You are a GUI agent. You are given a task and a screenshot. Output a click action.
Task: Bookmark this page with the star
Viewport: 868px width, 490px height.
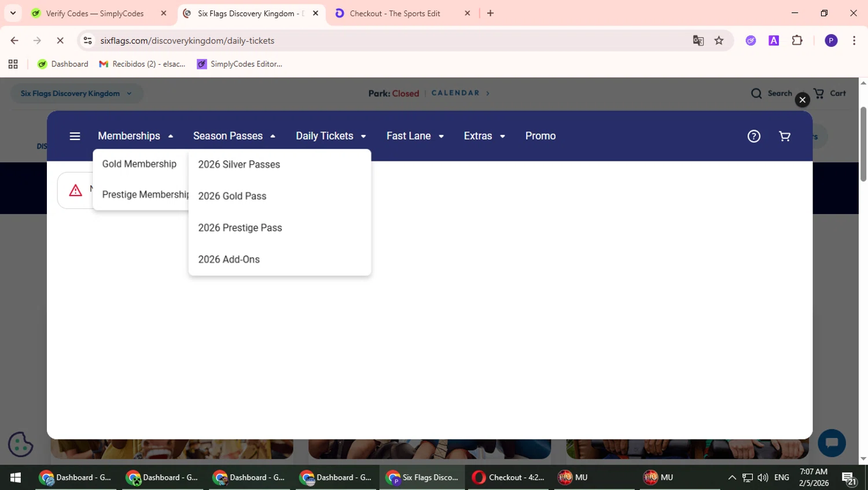click(x=719, y=40)
